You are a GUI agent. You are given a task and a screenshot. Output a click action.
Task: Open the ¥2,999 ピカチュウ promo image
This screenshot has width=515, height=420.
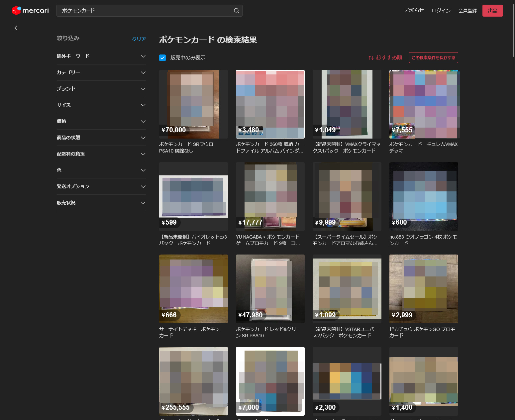(424, 289)
